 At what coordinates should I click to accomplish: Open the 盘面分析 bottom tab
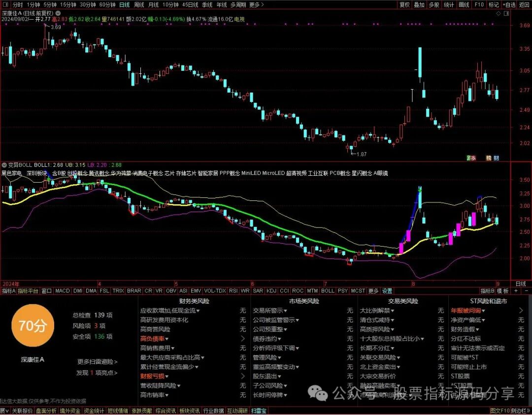click(46, 411)
